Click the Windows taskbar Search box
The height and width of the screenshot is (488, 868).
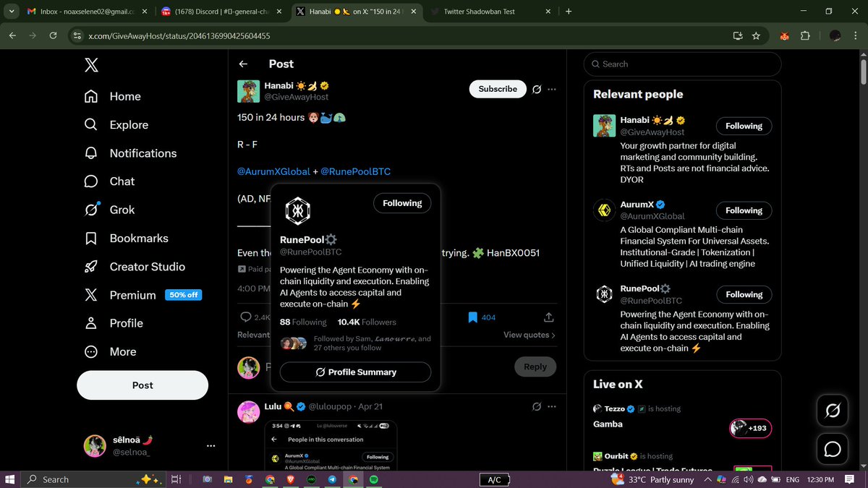pos(94,479)
